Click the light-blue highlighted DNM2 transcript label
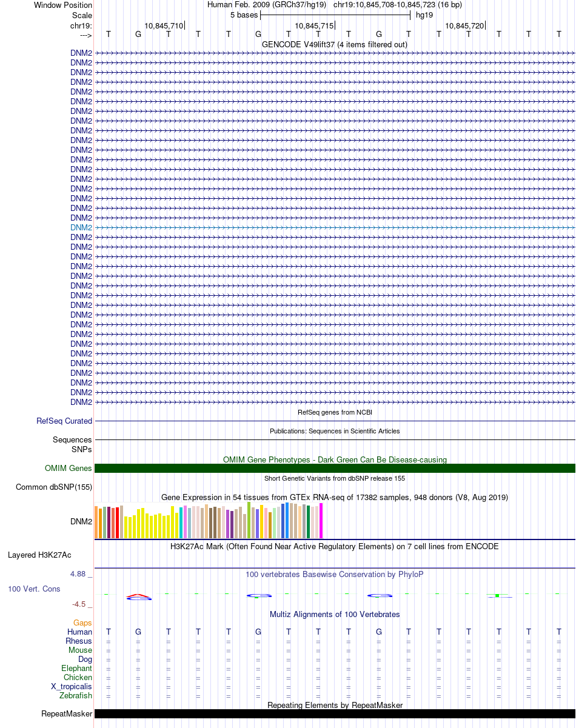The image size is (576, 728). tap(81, 227)
